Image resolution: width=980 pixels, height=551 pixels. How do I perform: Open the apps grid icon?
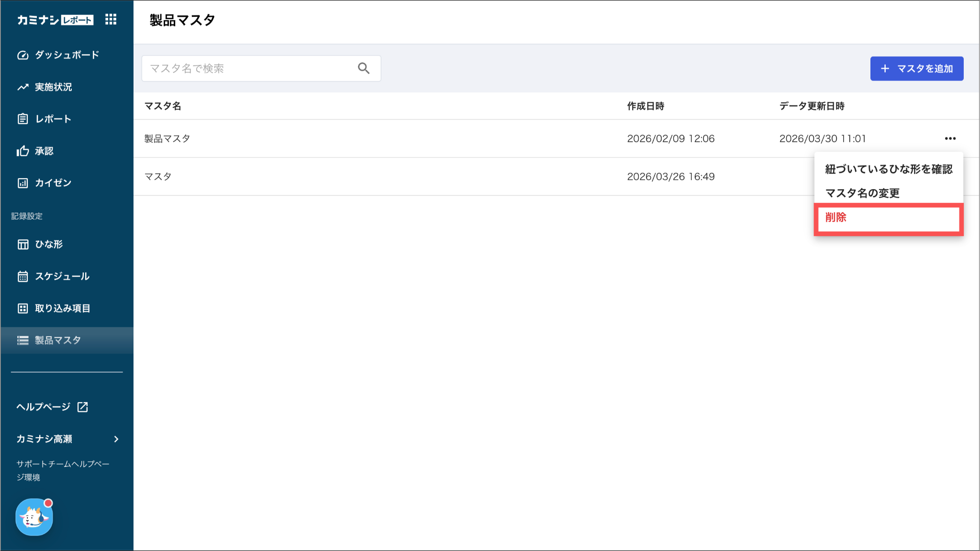(111, 19)
